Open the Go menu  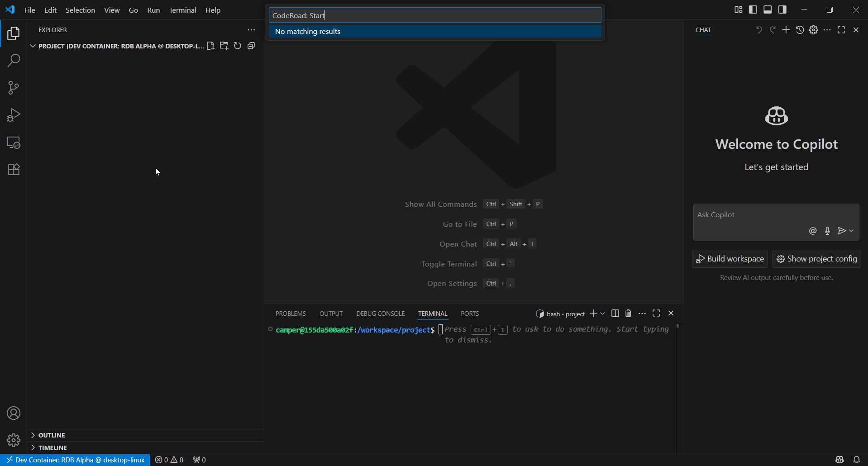(134, 10)
